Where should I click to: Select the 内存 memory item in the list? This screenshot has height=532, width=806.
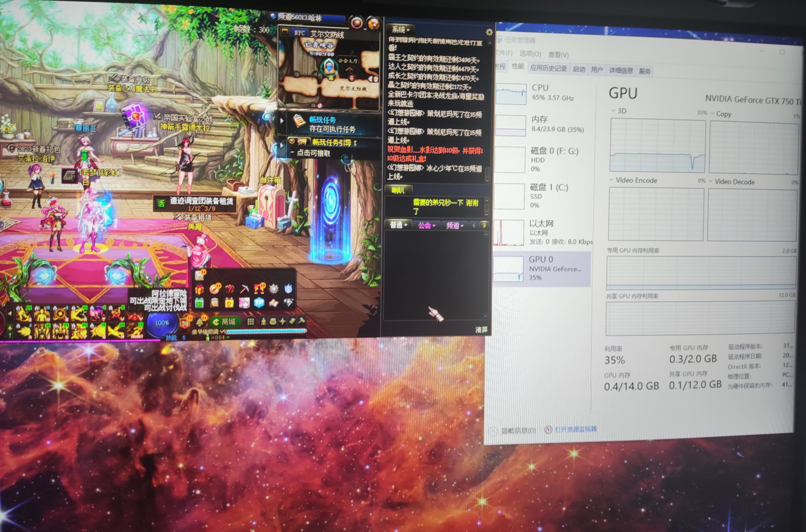(542, 125)
